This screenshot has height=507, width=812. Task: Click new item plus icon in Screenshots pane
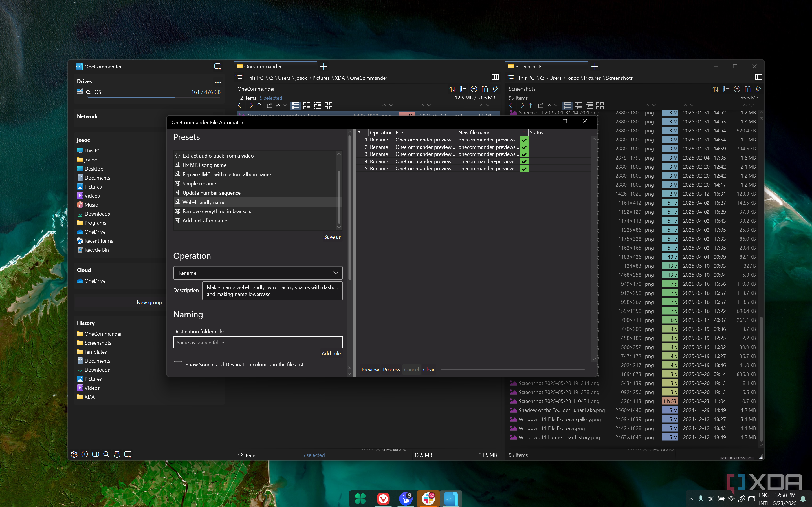point(737,89)
